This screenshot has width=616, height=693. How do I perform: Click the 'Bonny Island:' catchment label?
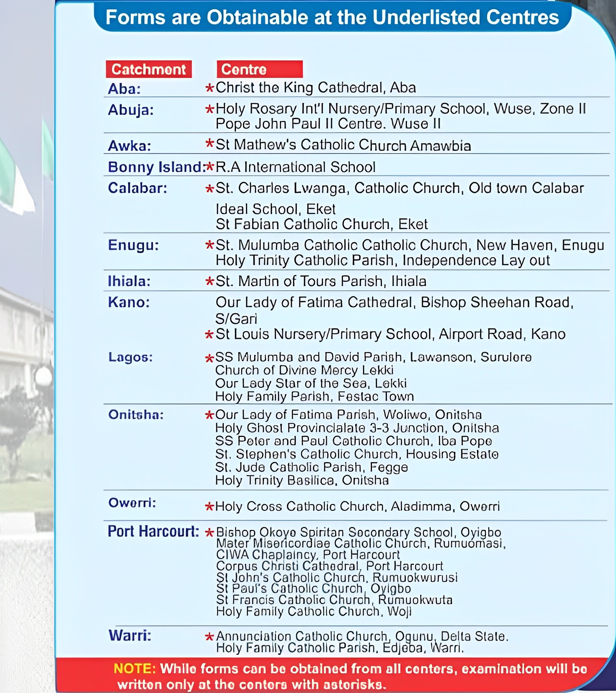pos(157,167)
